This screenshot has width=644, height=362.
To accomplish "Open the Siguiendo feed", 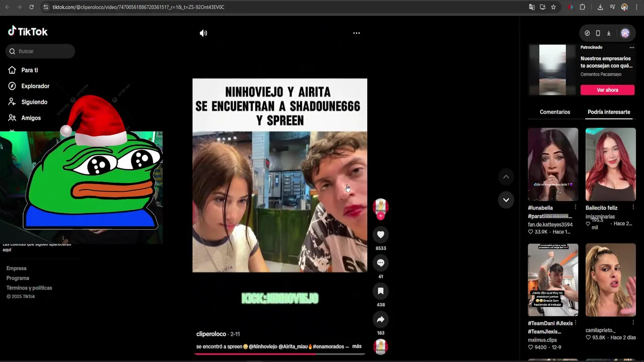I will tap(28, 102).
